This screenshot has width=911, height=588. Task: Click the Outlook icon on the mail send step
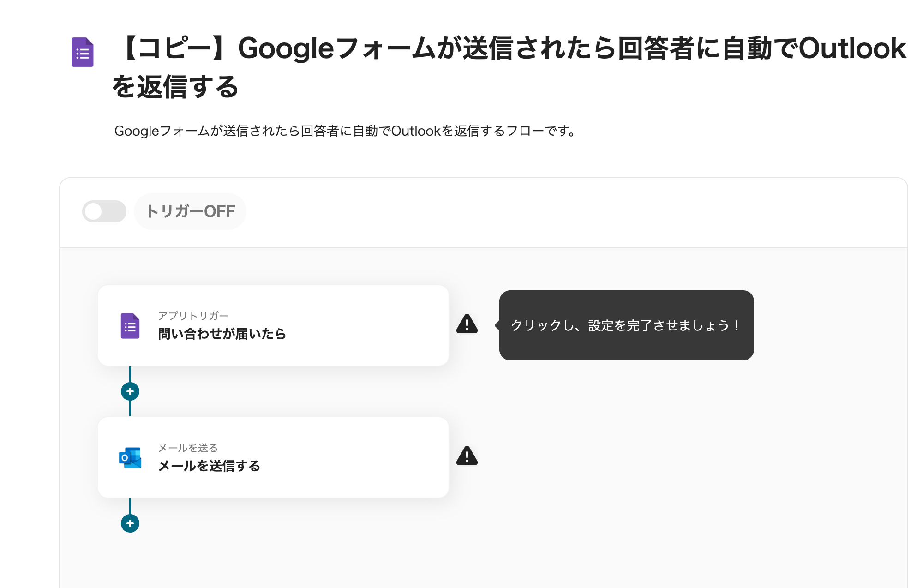click(131, 457)
